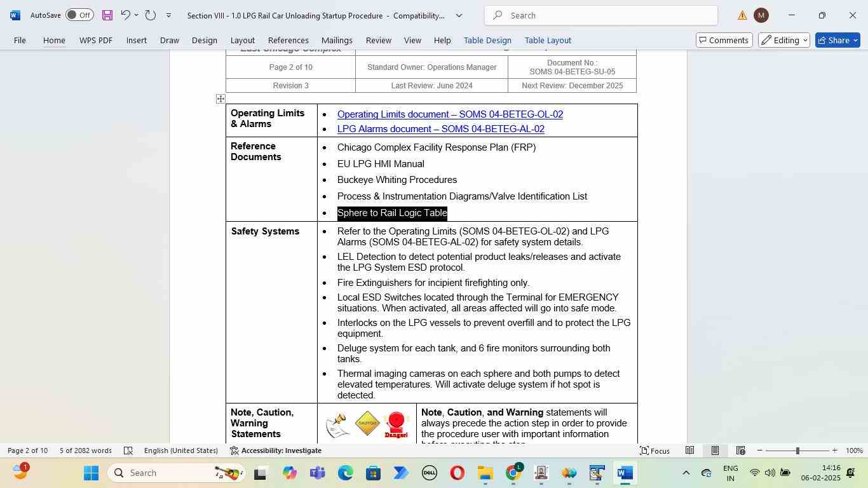
Task: Open the Design tab
Action: [x=205, y=40]
